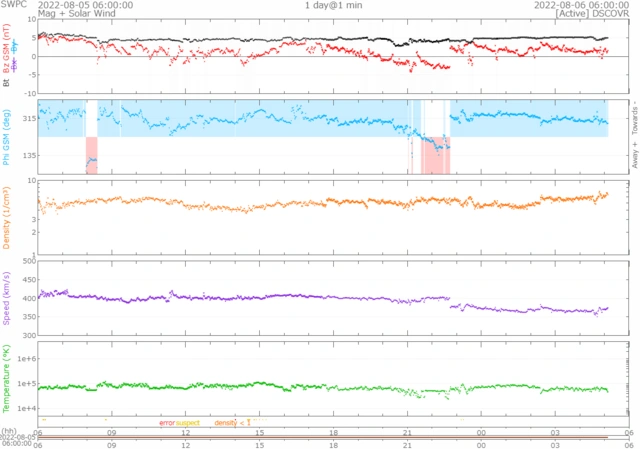This screenshot has width=640, height=449.
Task: Click the end timestamp 2022-08-06 06:00:00
Action: tap(582, 5)
